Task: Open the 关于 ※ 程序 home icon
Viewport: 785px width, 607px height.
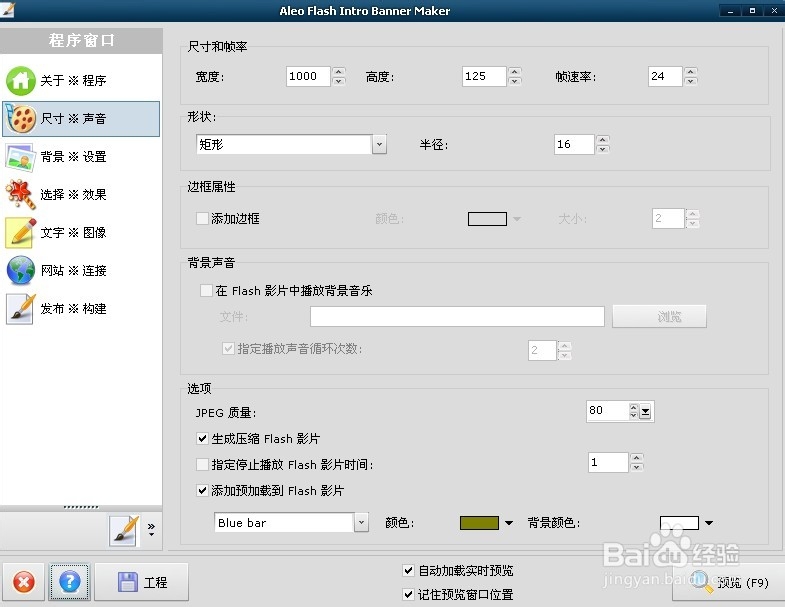Action: [21, 81]
